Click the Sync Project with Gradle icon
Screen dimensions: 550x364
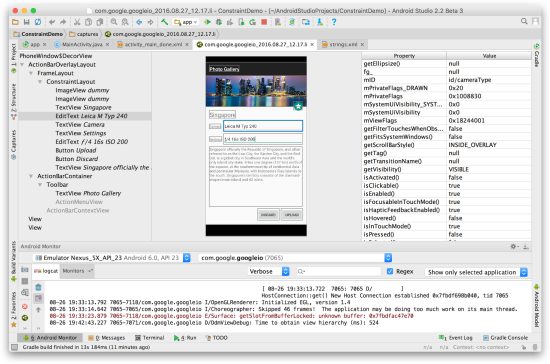(x=292, y=22)
